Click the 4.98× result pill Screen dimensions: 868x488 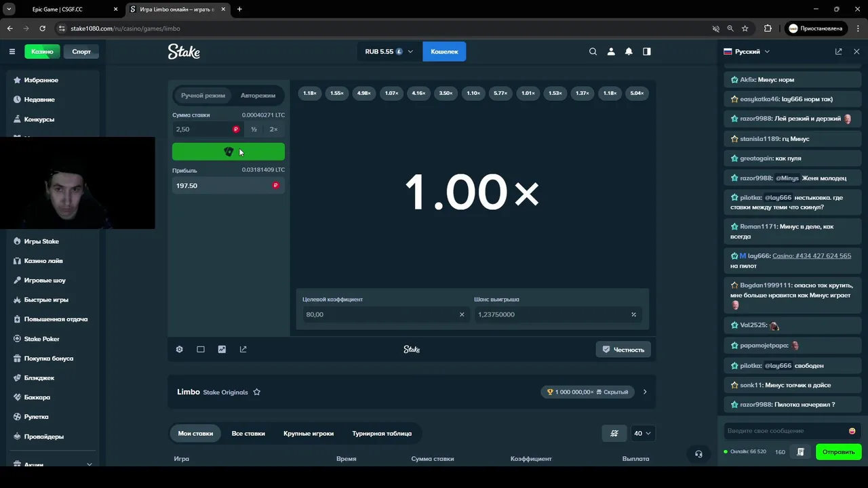pos(364,93)
